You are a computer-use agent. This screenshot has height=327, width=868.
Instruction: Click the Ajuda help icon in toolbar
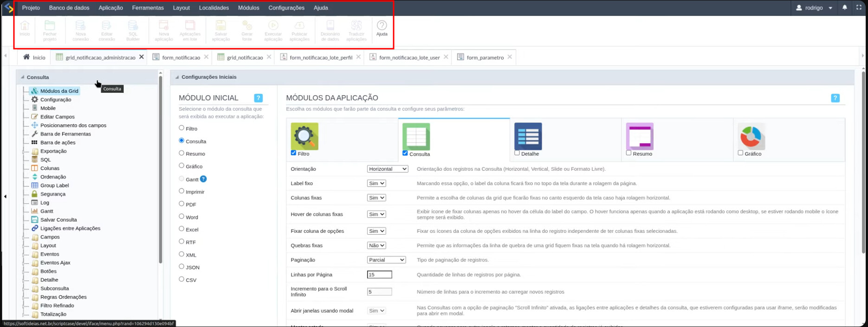coord(382,26)
